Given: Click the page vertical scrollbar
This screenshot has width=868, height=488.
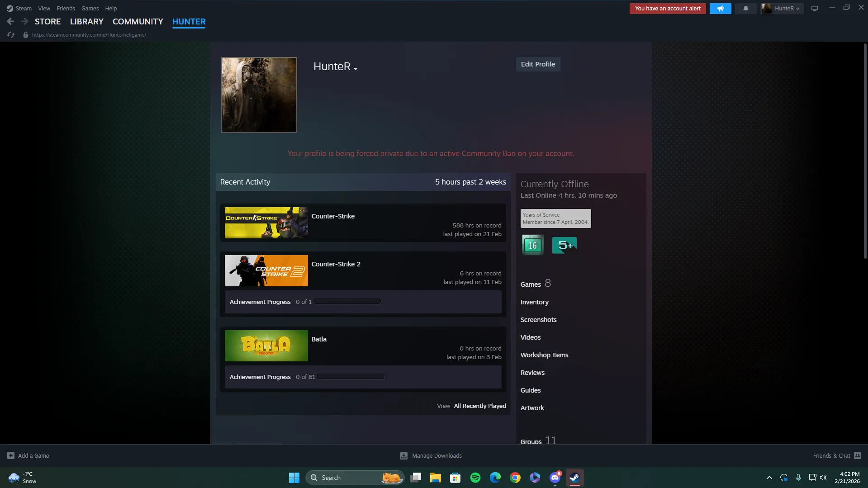Looking at the screenshot, I should point(865,151).
